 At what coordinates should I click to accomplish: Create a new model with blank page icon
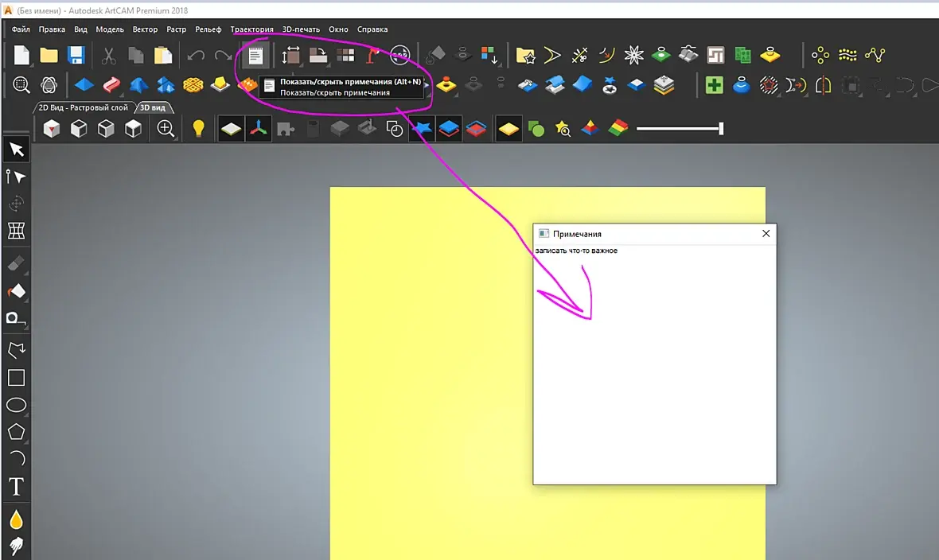click(x=21, y=55)
